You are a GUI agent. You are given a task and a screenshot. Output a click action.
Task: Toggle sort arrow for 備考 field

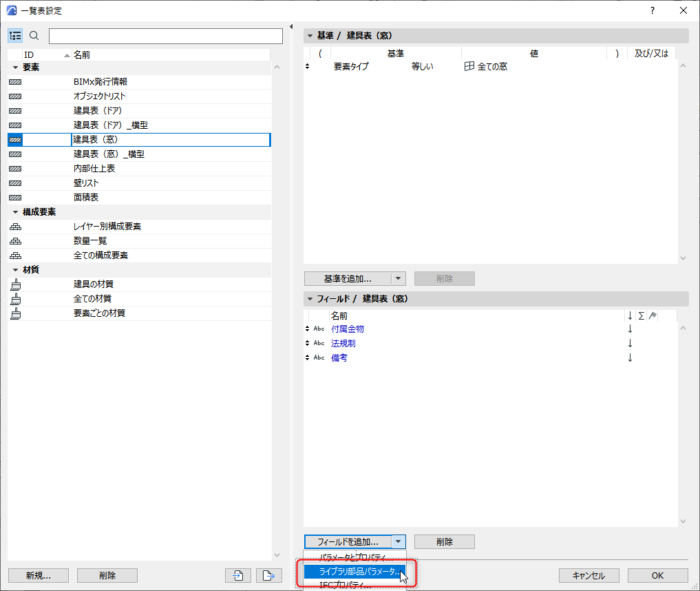(630, 357)
